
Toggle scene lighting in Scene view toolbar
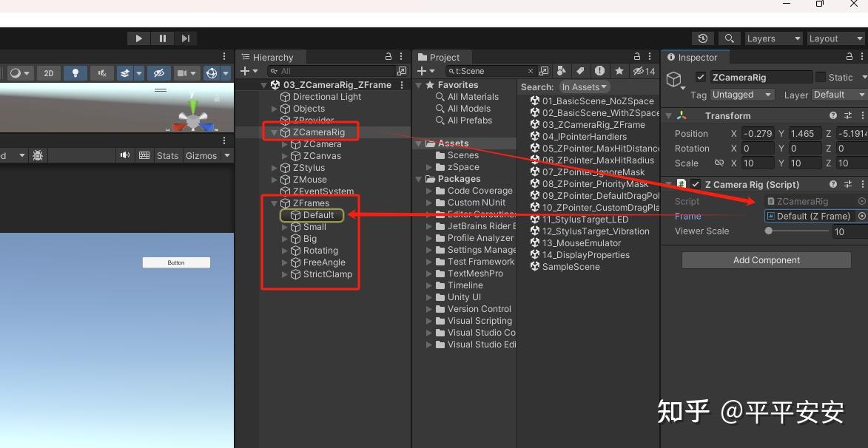click(x=75, y=72)
